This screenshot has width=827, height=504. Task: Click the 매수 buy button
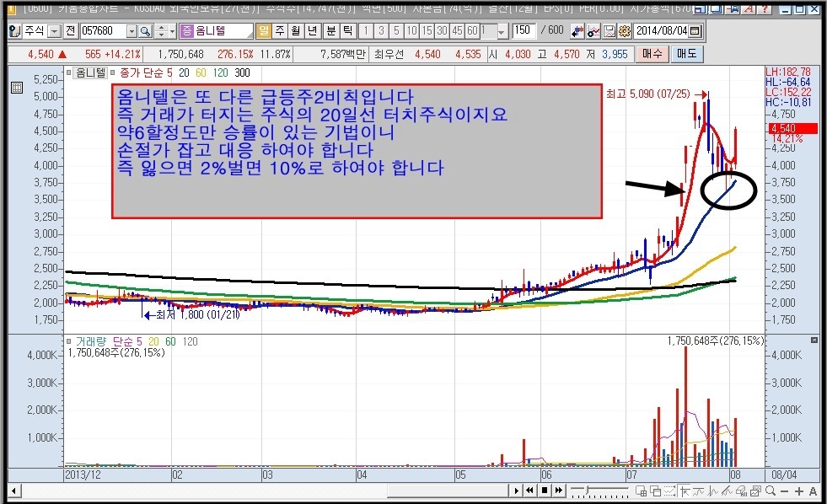[652, 54]
